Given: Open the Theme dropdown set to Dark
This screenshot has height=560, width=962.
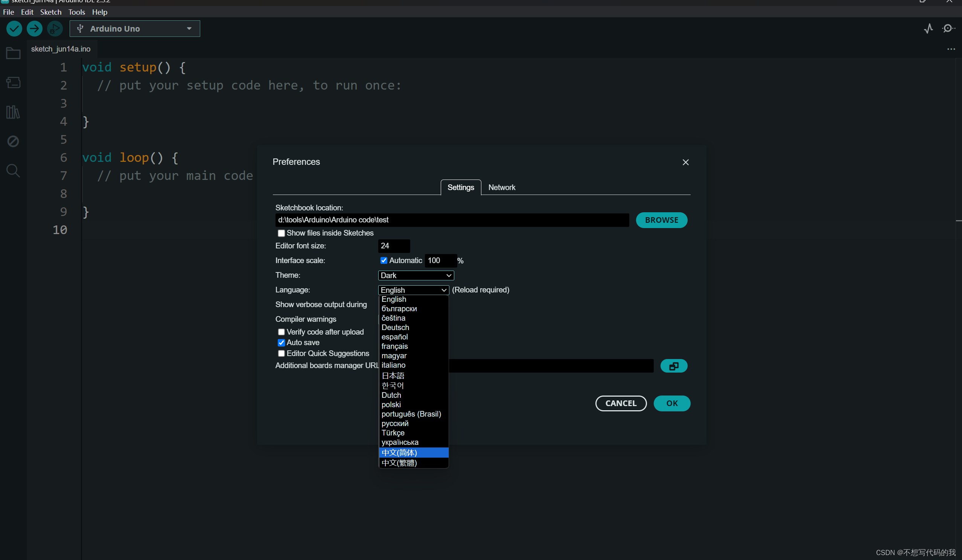Looking at the screenshot, I should coord(416,275).
